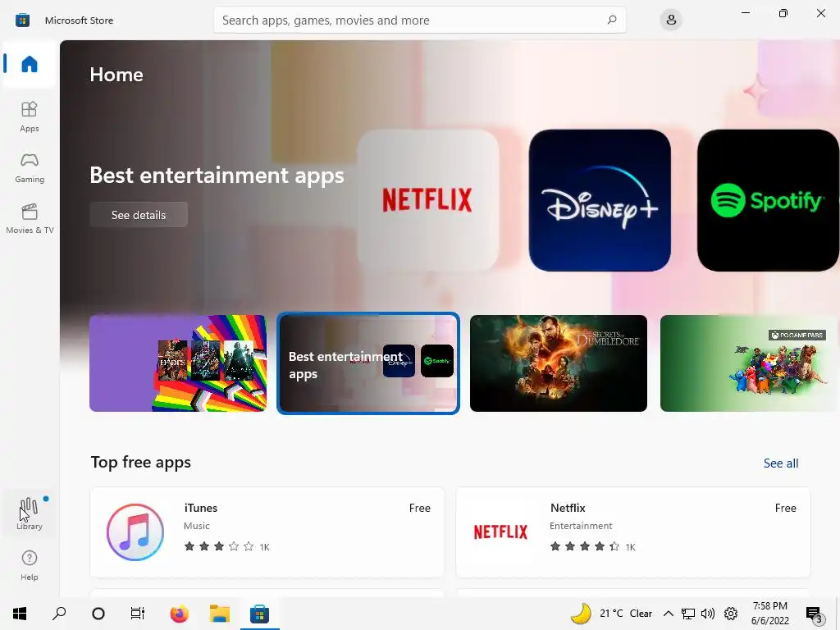Select the PC Game Pass thumbnail
Viewport: 840px width, 630px height.
pyautogui.click(x=750, y=363)
